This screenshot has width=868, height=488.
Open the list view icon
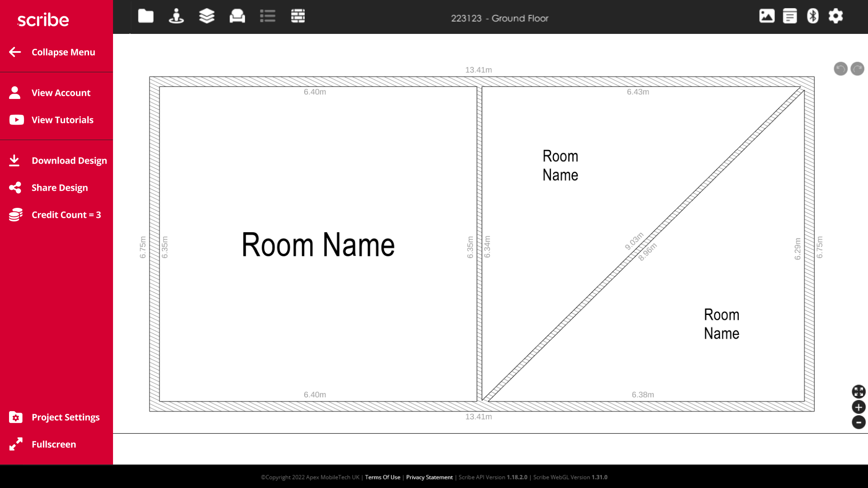pyautogui.click(x=268, y=16)
